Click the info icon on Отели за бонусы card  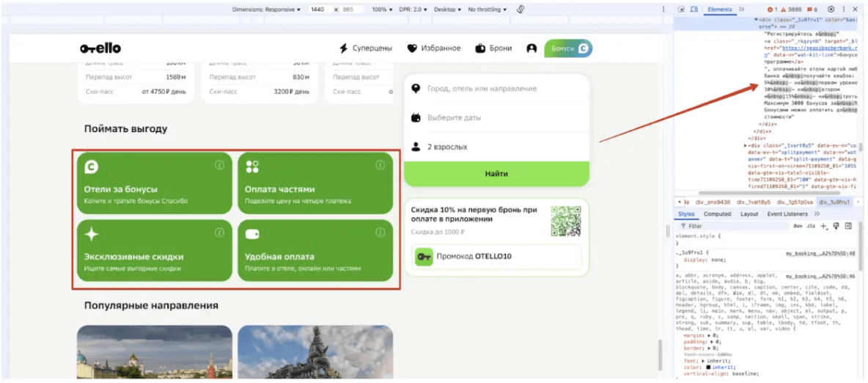220,164
